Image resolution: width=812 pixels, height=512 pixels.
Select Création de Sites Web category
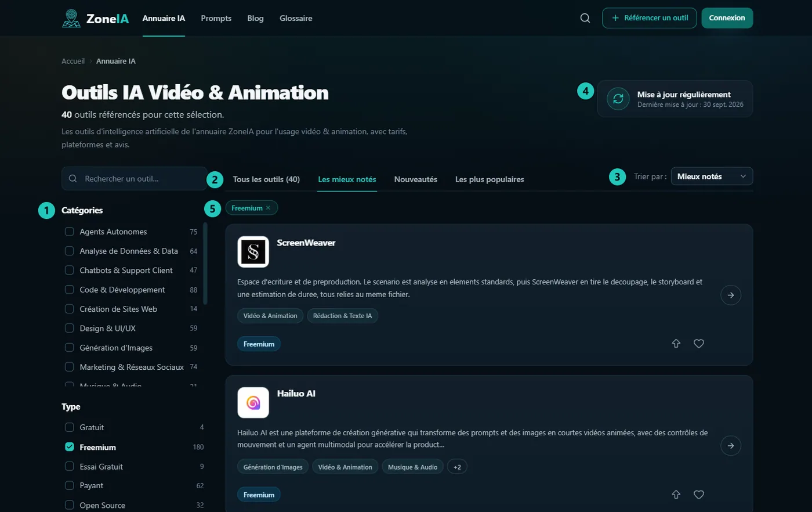pos(70,309)
